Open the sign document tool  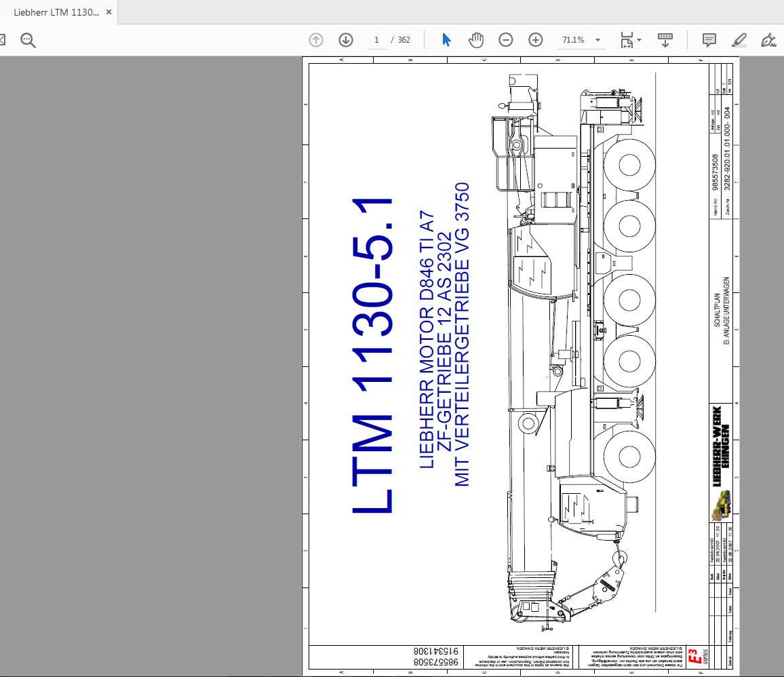tap(768, 40)
